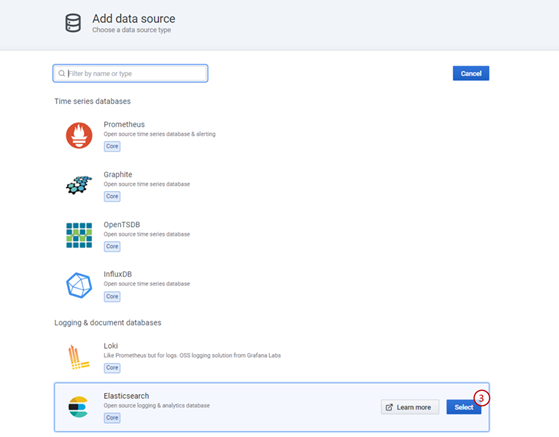
Task: Click the Prometheus flame logo icon
Action: coord(79,135)
